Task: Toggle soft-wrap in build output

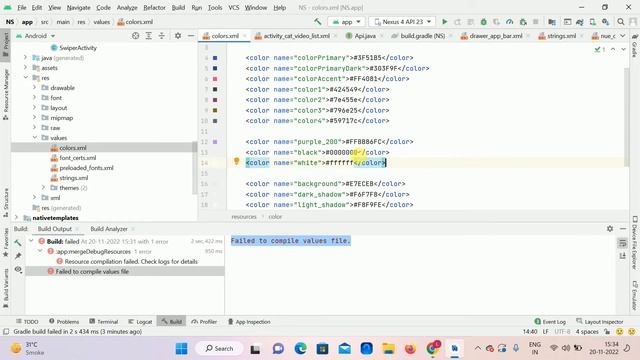Action: click(622, 243)
